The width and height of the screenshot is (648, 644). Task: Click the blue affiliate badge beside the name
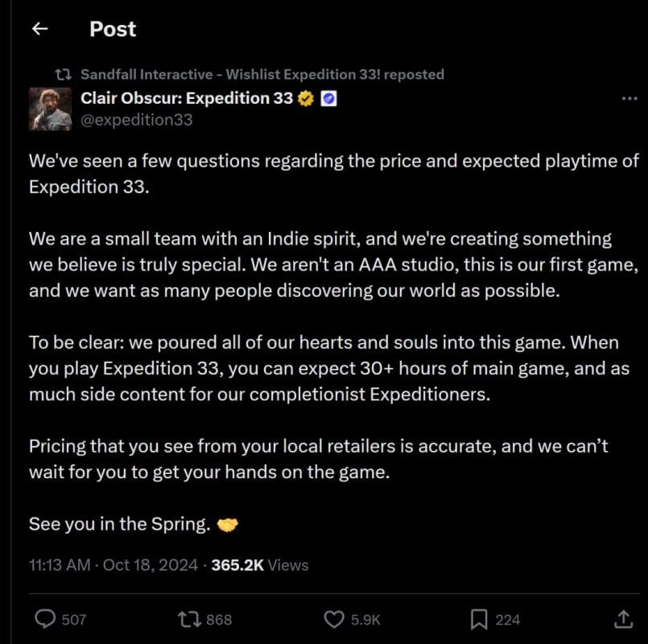pos(328,99)
